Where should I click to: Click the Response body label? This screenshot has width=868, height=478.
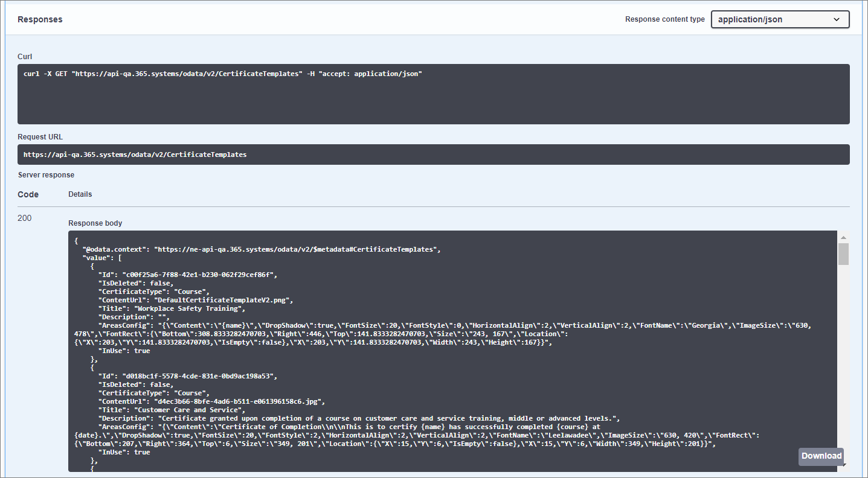pyautogui.click(x=95, y=223)
